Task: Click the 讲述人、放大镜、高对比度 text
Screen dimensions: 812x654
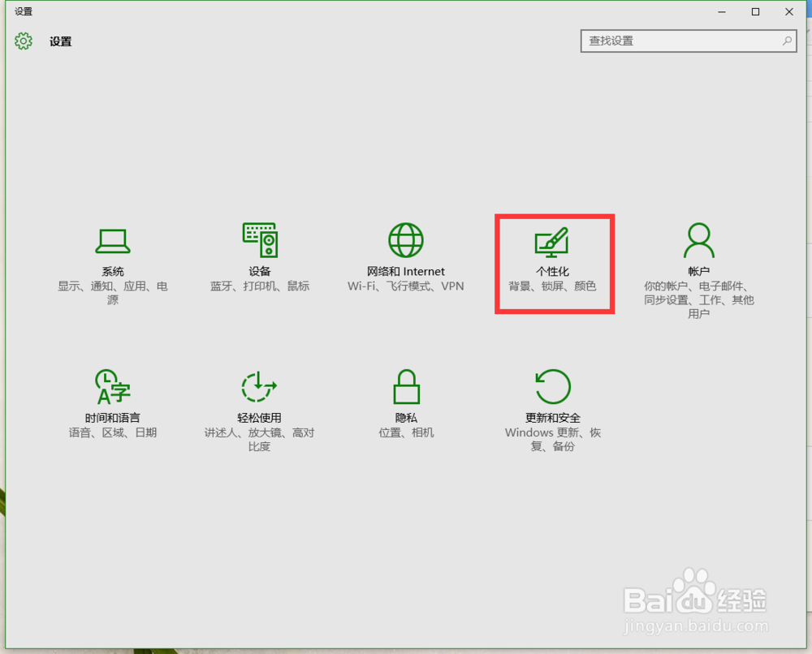Action: (x=259, y=439)
